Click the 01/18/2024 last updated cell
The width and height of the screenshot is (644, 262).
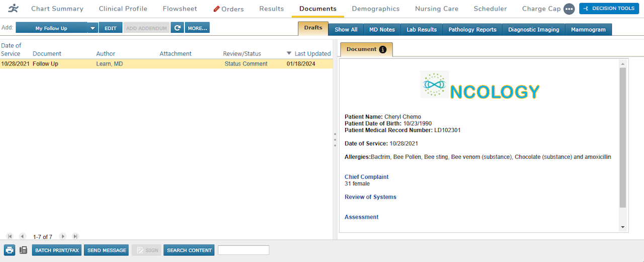[301, 64]
